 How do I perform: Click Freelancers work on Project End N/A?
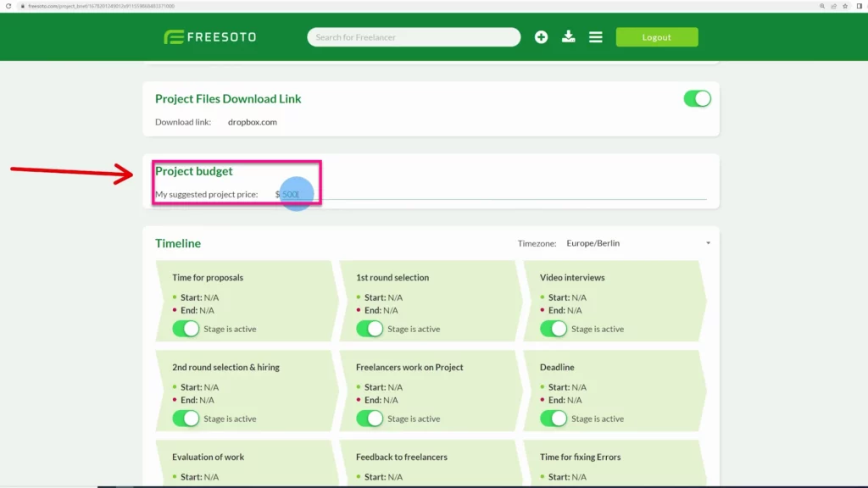tap(381, 400)
